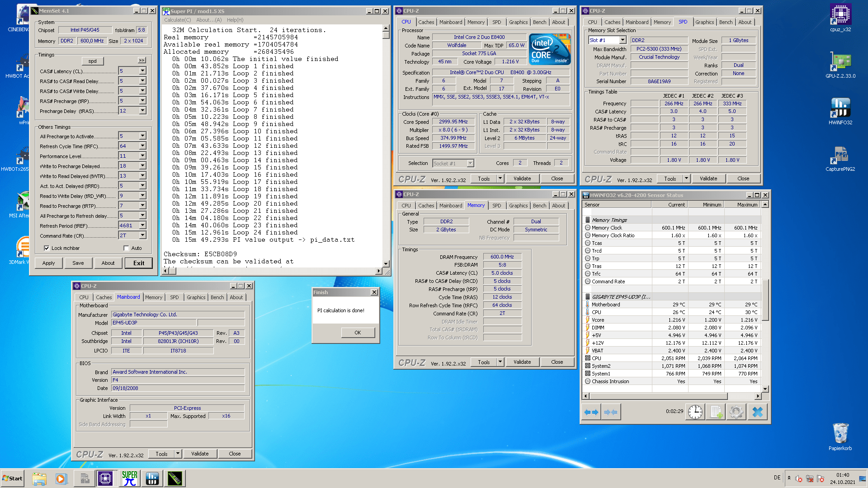868x488 pixels.
Task: Switch to HWiNFO in the taskbar
Action: (x=152, y=479)
